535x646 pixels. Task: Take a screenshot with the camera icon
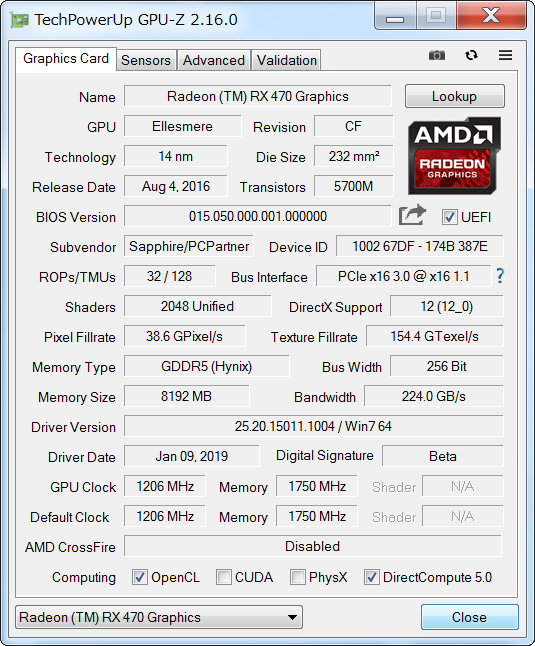437,55
